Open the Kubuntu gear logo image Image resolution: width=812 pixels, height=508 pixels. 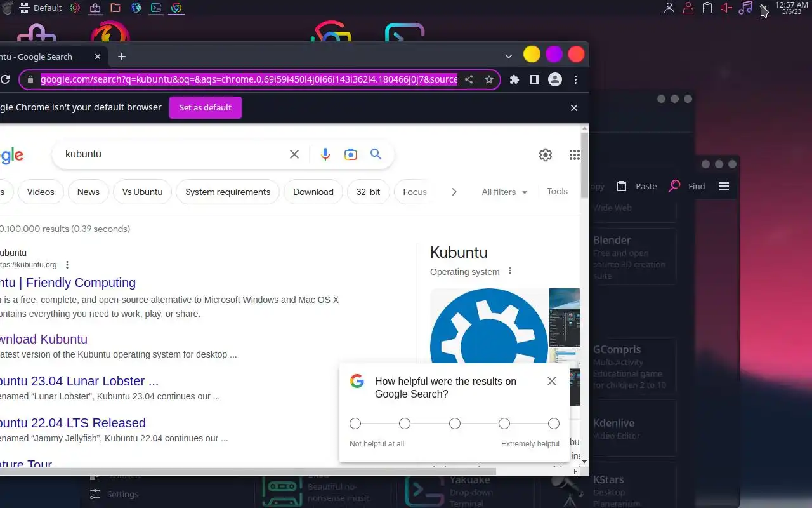[x=488, y=326]
